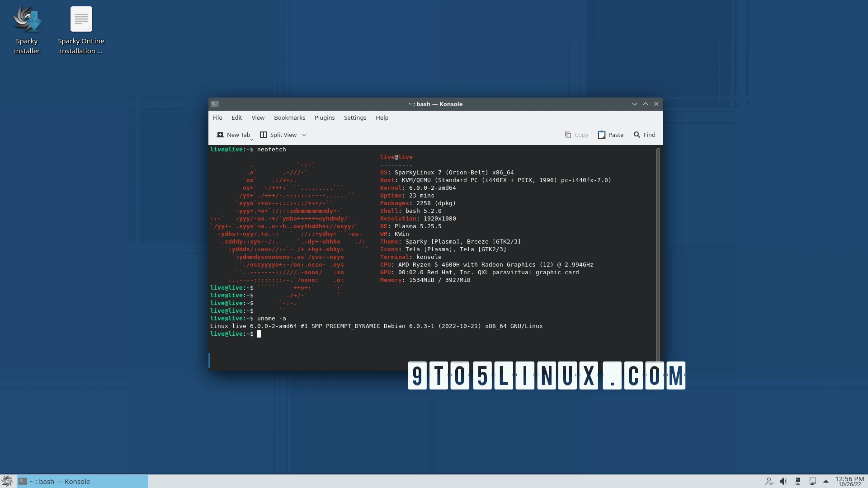Click the network connections tray icon
This screenshot has height=488, width=868.
point(813,482)
